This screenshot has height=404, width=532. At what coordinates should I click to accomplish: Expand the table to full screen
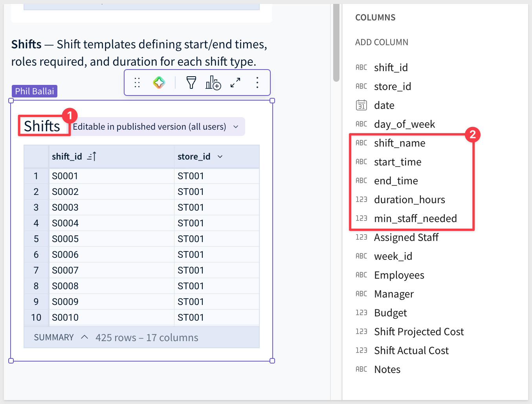tap(235, 83)
